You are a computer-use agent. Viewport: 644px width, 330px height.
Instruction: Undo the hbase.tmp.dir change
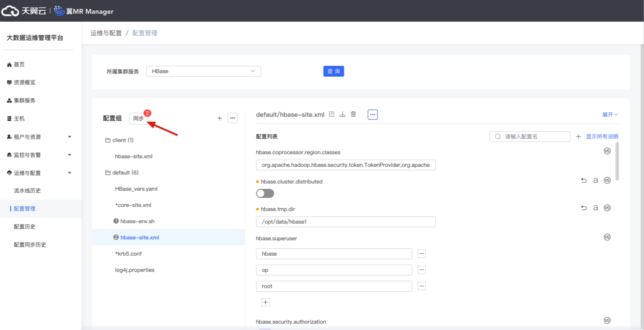[x=584, y=208]
